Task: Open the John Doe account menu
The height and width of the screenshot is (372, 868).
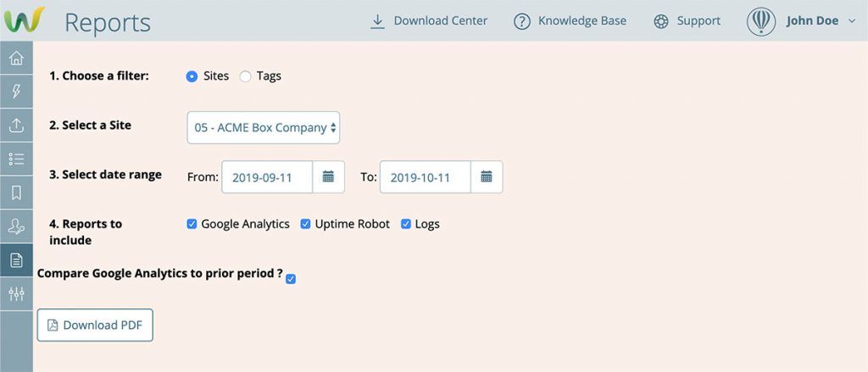Action: click(801, 21)
